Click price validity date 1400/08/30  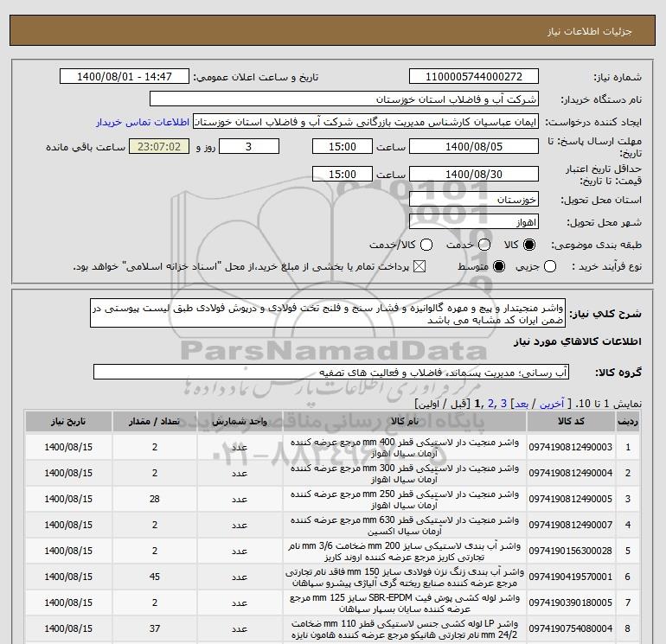(474, 174)
